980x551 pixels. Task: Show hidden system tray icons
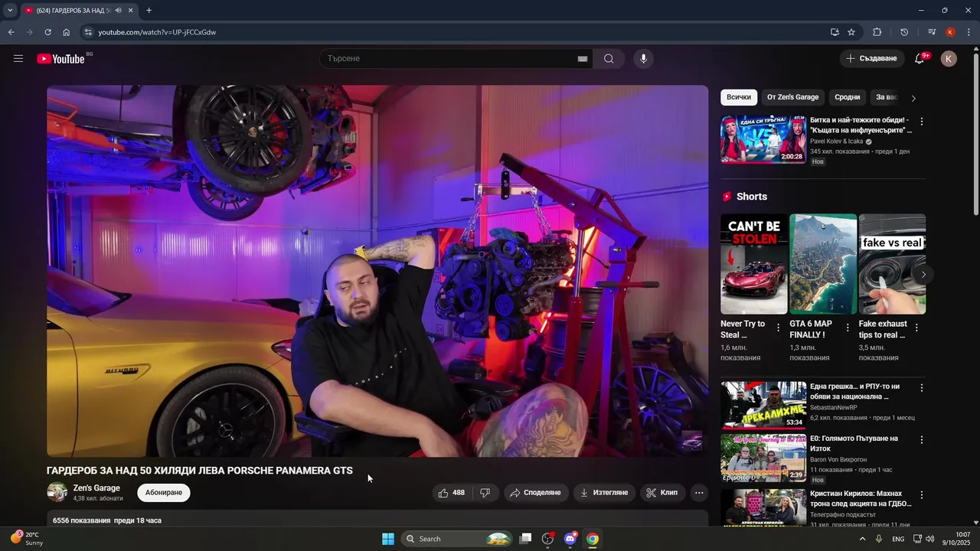click(x=862, y=539)
